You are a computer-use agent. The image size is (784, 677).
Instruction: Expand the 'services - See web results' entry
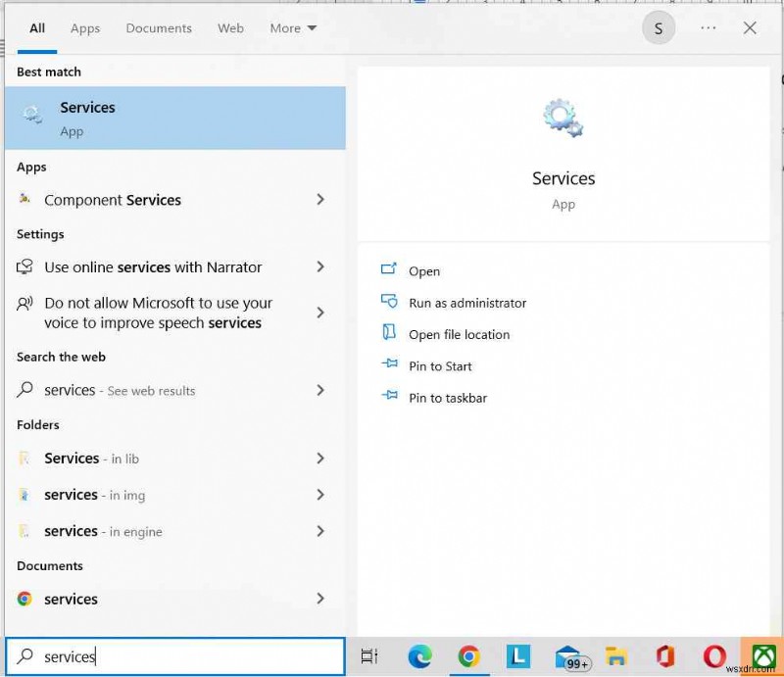point(320,390)
